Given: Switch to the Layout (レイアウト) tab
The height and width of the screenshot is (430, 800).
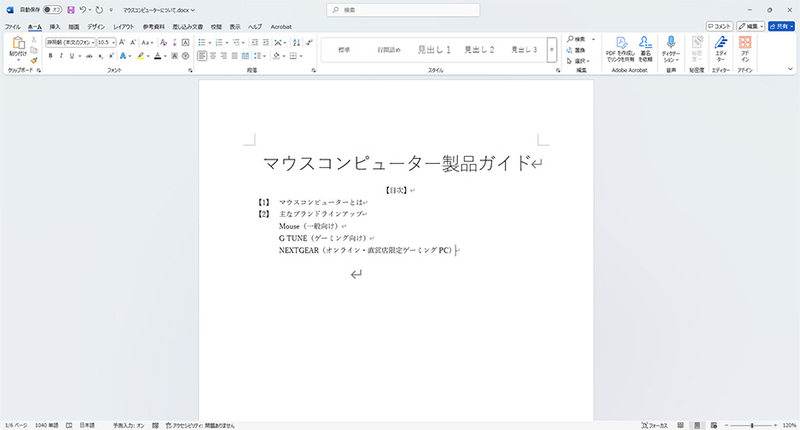Looking at the screenshot, I should coord(123,27).
